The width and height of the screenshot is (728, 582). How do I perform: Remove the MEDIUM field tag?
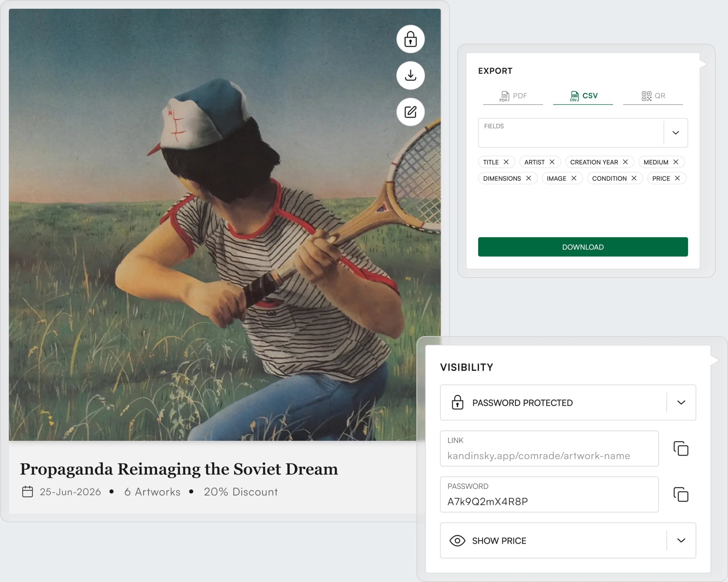click(676, 162)
